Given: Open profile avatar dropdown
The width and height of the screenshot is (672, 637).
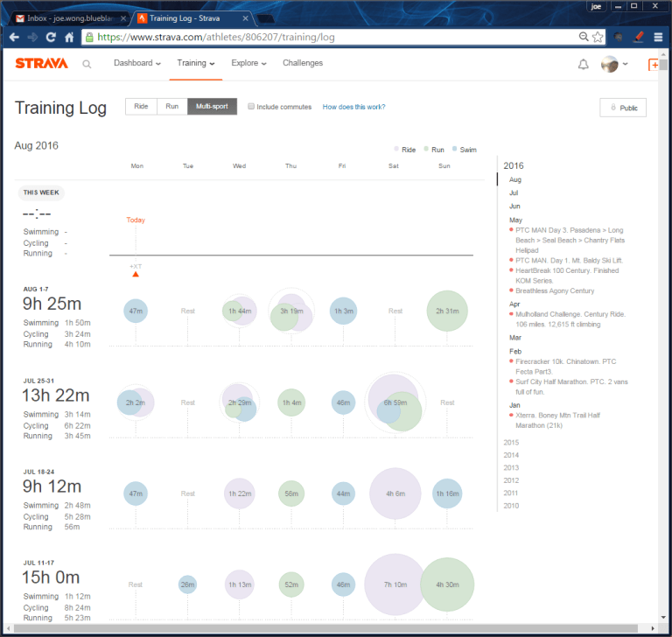Looking at the screenshot, I should (614, 64).
